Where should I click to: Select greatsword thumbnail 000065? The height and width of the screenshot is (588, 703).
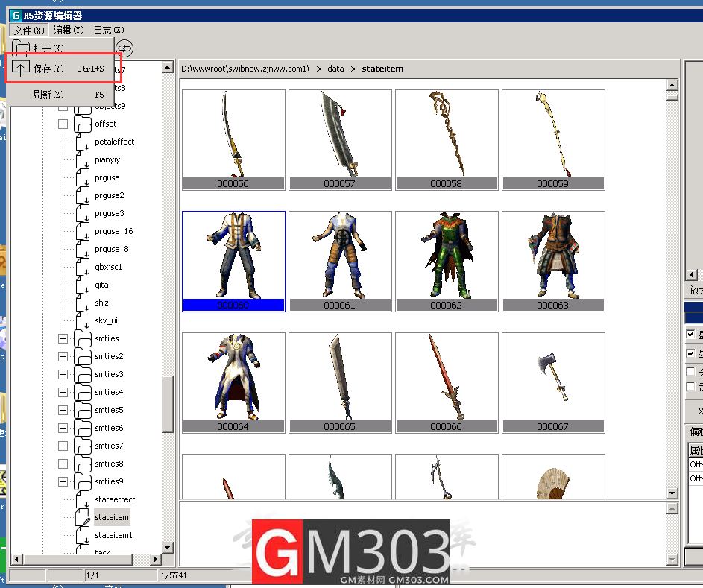tap(340, 383)
